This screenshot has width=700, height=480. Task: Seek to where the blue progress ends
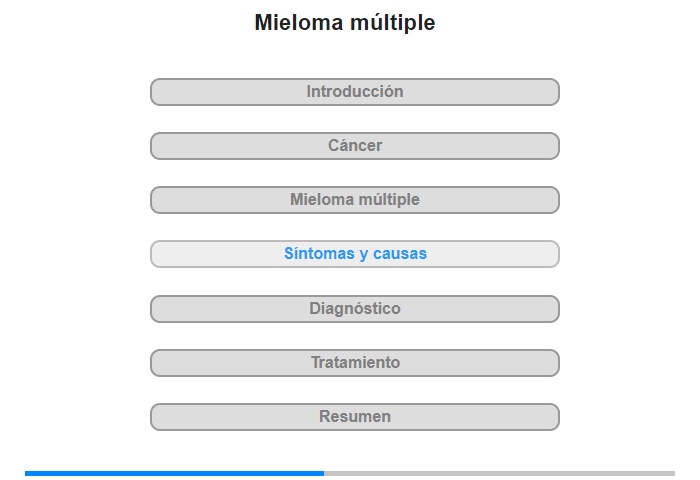coord(324,473)
